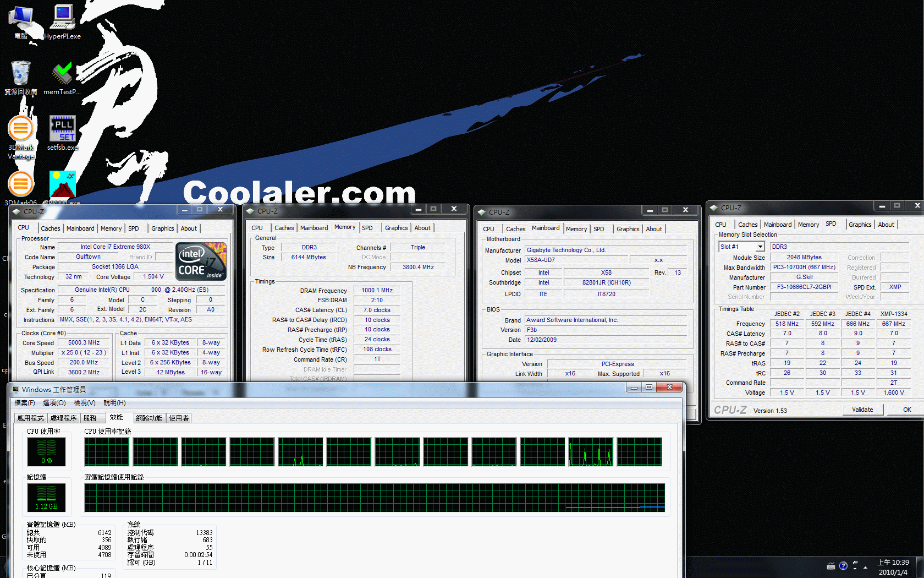The image size is (924, 578).
Task: Open SPD tab in the Memory CPU-Z window
Action: tap(367, 228)
